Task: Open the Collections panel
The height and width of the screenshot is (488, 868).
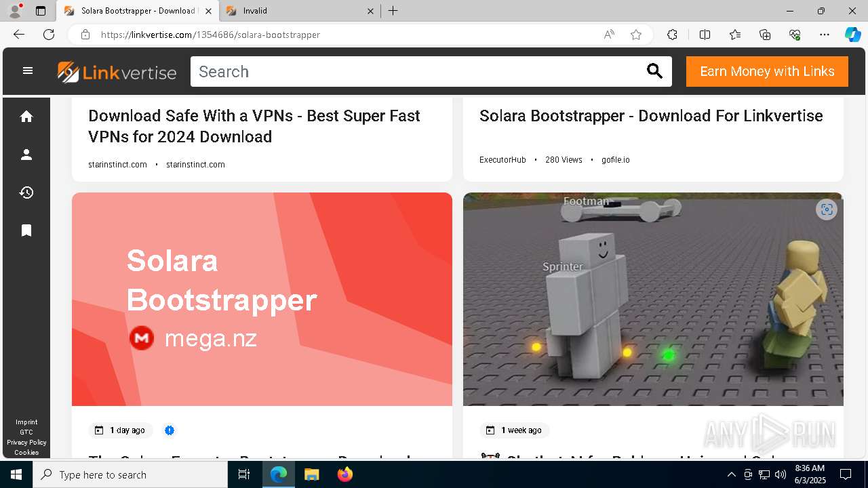Action: coord(765,35)
